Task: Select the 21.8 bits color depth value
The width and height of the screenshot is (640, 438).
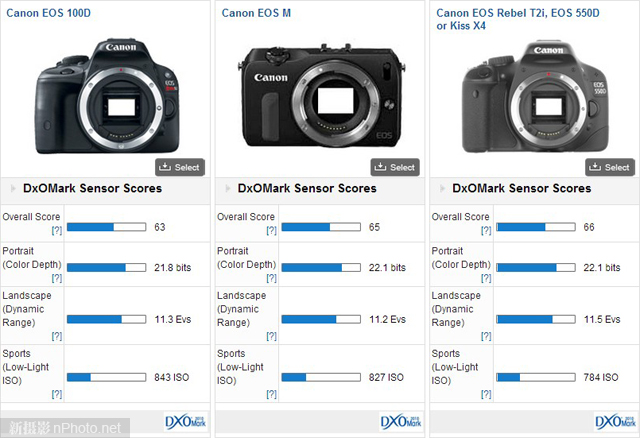Action: (173, 267)
